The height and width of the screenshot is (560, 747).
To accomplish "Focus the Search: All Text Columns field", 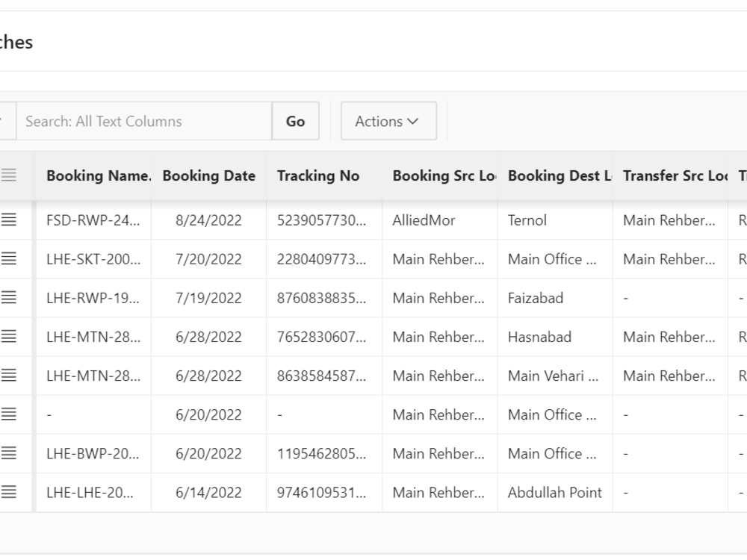I will tap(144, 121).
